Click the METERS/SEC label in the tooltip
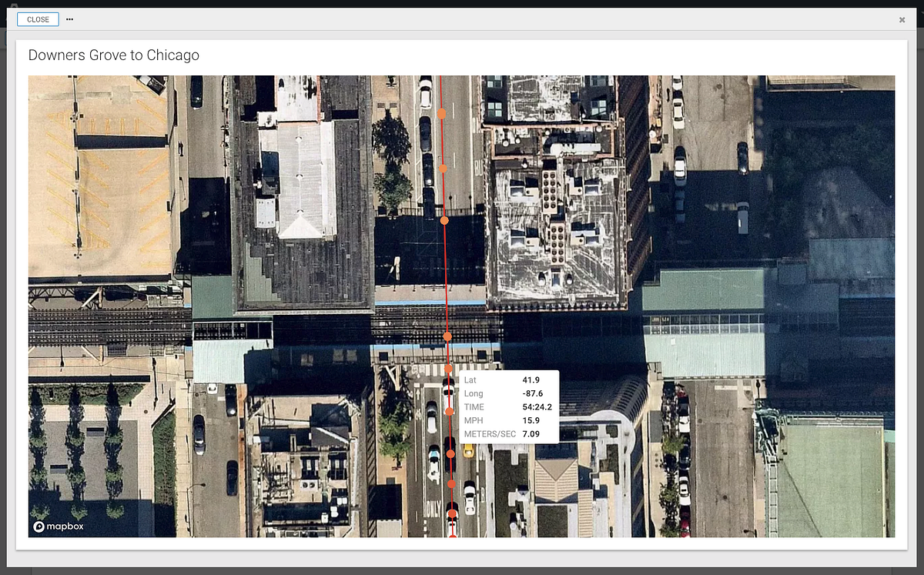Viewport: 924px width, 575px height. point(490,434)
